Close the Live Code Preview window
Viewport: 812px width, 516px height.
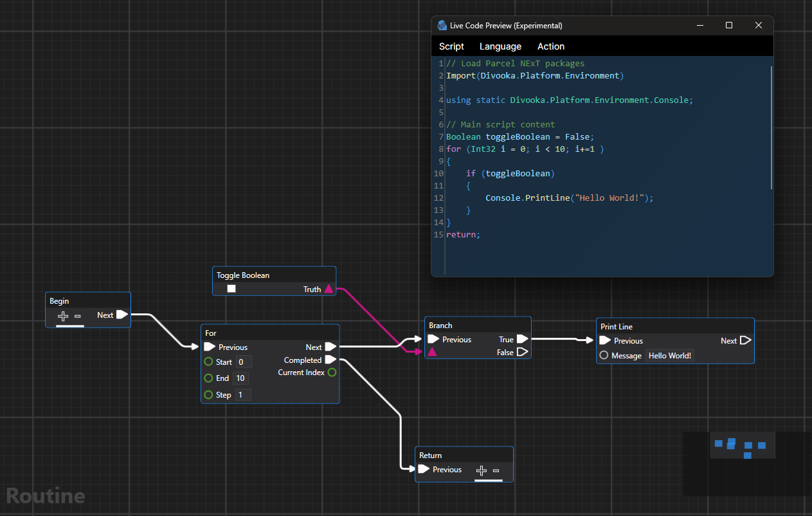point(759,26)
